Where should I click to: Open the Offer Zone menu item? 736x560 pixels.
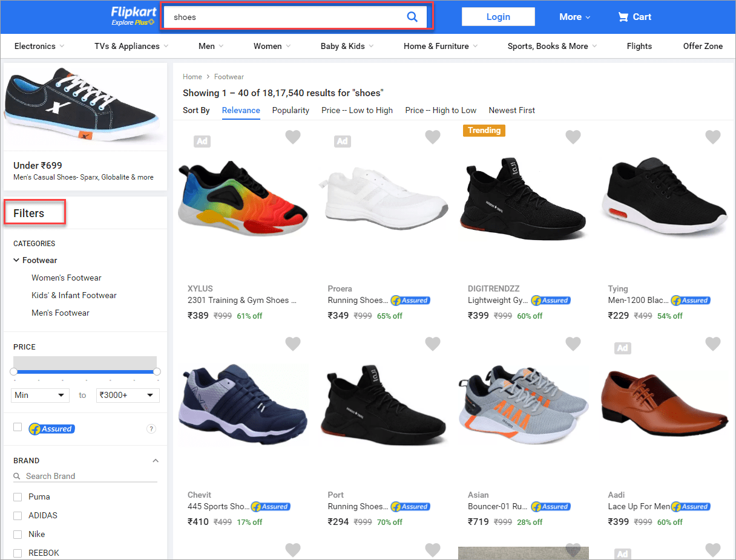(703, 46)
